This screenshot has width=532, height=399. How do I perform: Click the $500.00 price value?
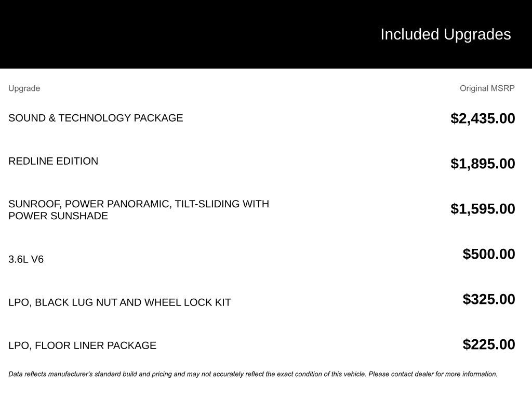click(489, 254)
